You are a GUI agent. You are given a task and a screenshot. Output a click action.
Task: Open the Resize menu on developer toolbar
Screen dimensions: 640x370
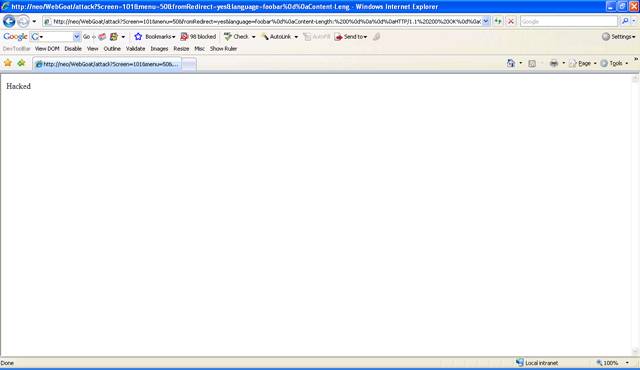pos(181,49)
